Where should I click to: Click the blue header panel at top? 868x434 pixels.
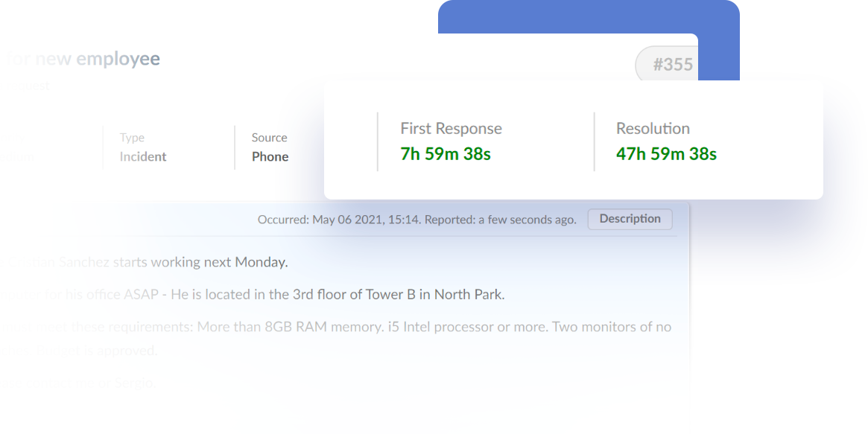[x=587, y=15]
